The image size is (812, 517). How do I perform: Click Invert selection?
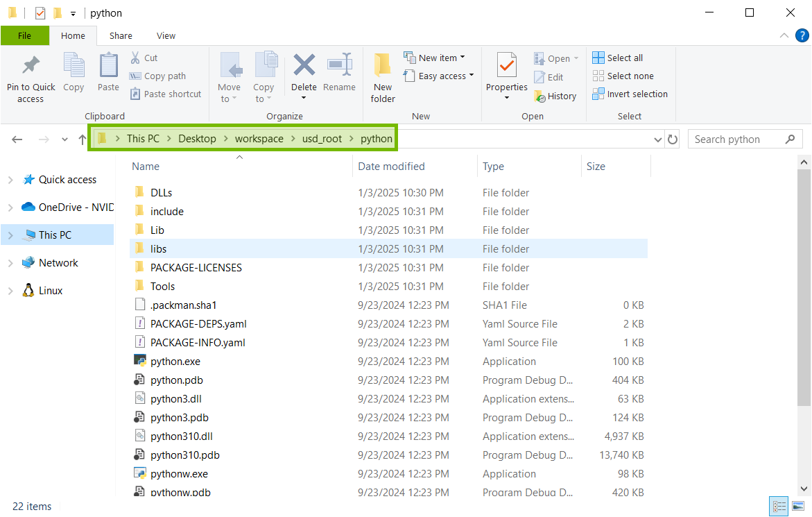[x=630, y=94]
